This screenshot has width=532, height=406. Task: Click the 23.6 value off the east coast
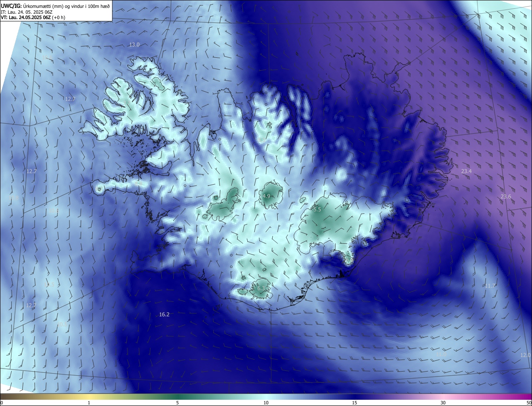[x=506, y=196]
